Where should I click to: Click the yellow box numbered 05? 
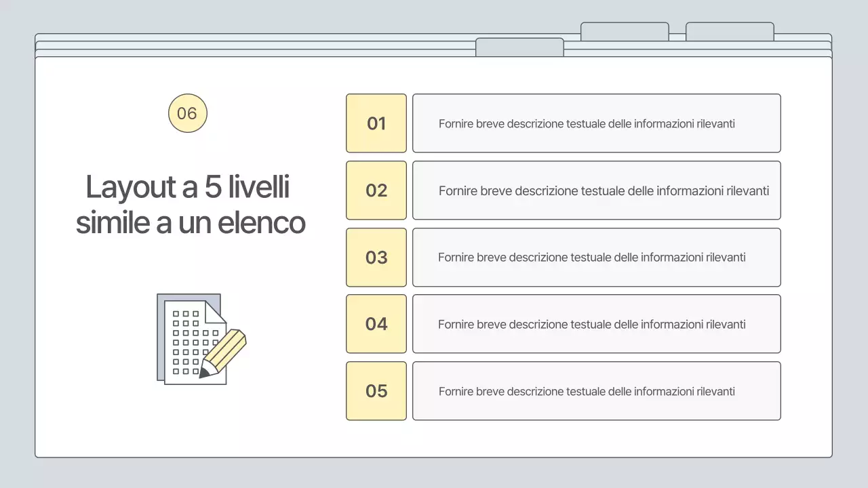(x=376, y=391)
